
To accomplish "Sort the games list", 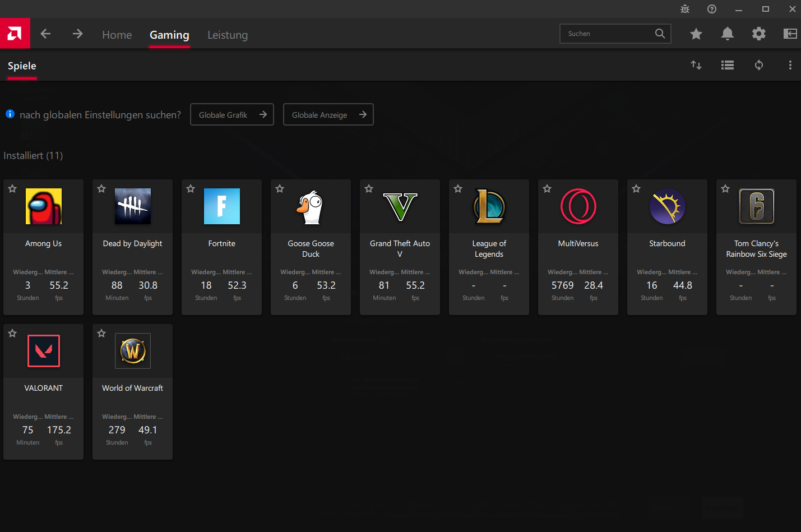I will [x=696, y=65].
